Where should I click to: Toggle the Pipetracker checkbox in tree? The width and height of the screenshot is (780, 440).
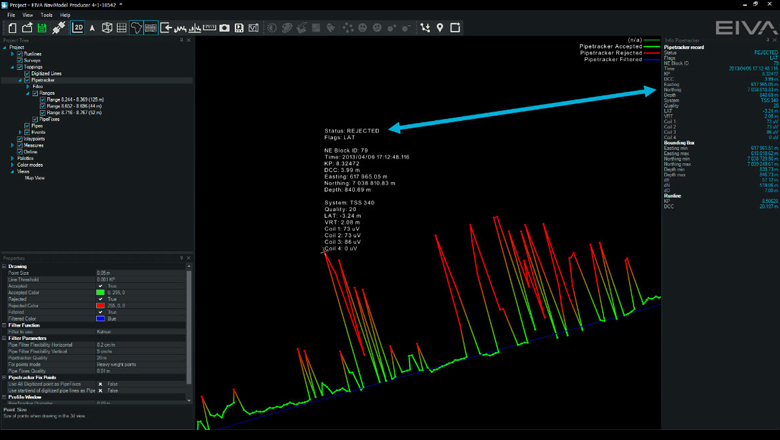pyautogui.click(x=27, y=80)
